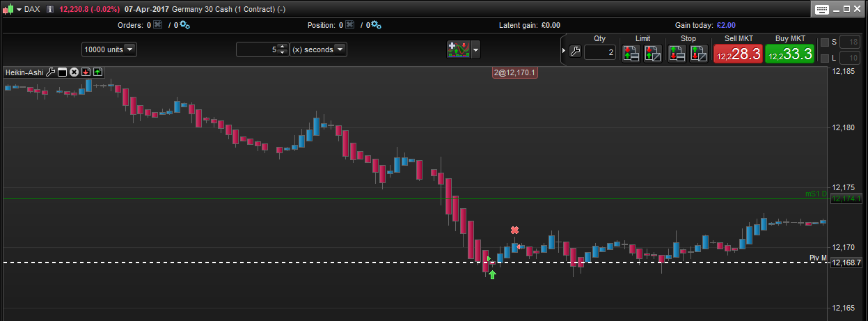This screenshot has height=321, width=868.
Task: Click the green Buy MKT button
Action: coord(789,54)
